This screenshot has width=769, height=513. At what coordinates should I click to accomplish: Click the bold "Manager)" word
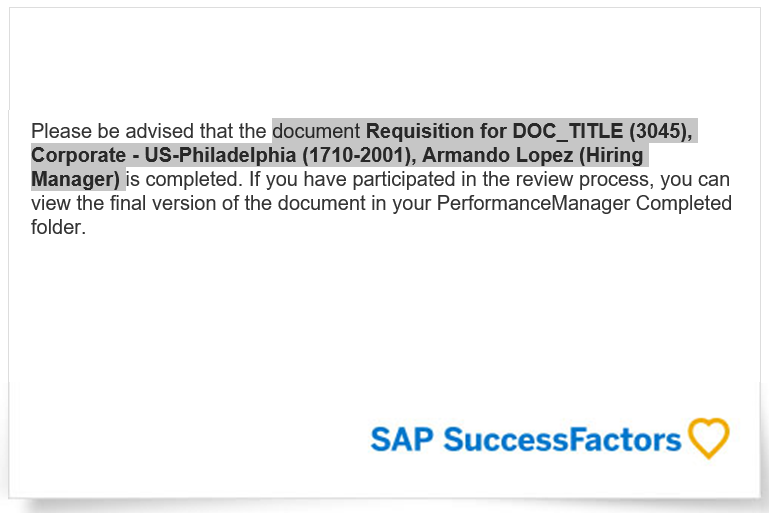point(76,179)
